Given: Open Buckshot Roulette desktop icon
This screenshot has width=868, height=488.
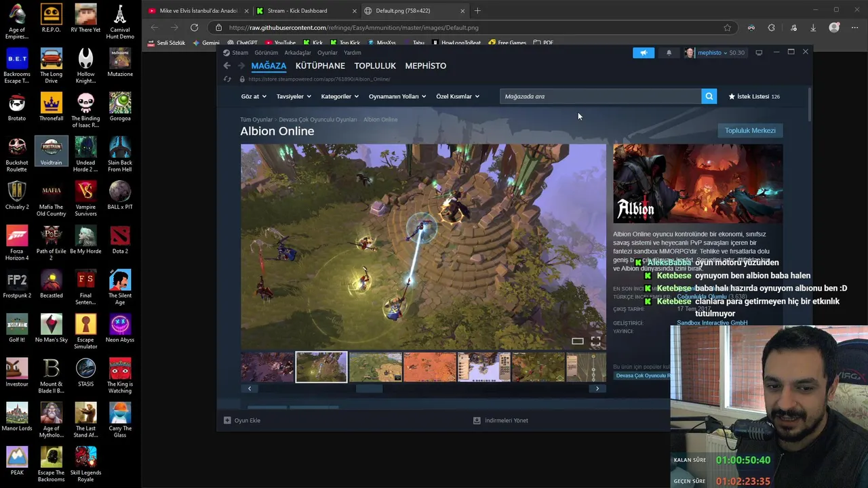Looking at the screenshot, I should point(17,155).
